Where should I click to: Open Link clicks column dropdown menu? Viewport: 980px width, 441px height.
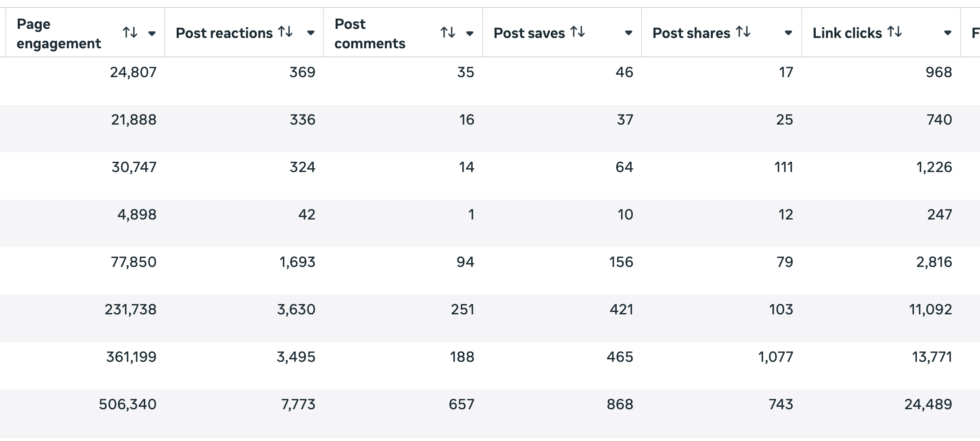click(948, 33)
